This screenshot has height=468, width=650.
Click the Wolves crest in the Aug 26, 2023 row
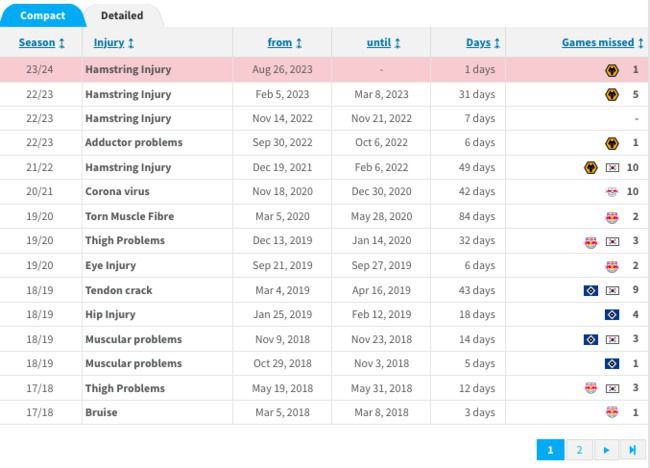612,70
